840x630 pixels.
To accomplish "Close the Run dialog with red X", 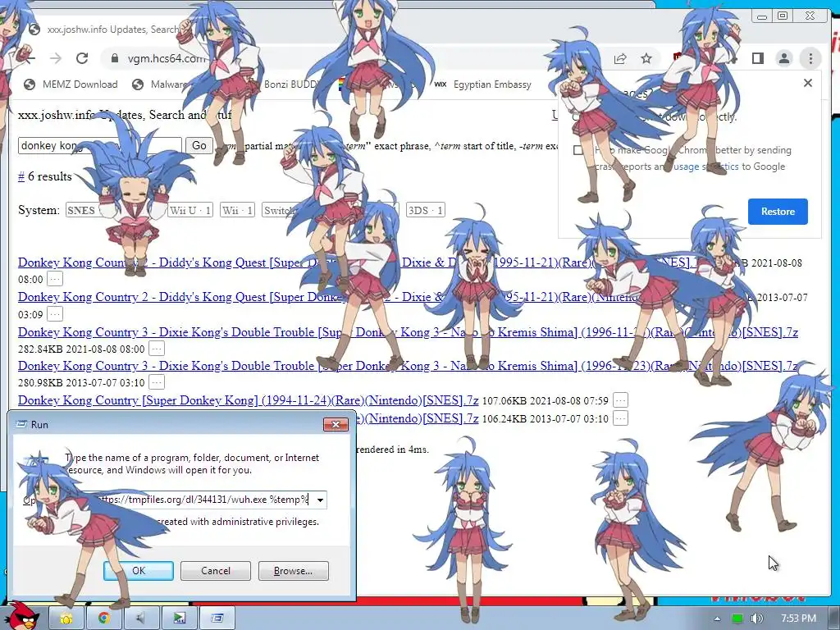I will tap(336, 425).
